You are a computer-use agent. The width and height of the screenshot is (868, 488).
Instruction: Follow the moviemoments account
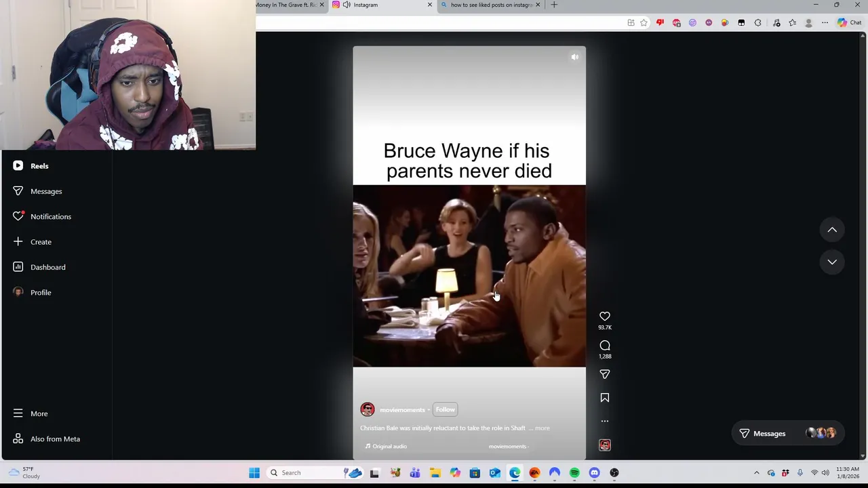(x=446, y=409)
